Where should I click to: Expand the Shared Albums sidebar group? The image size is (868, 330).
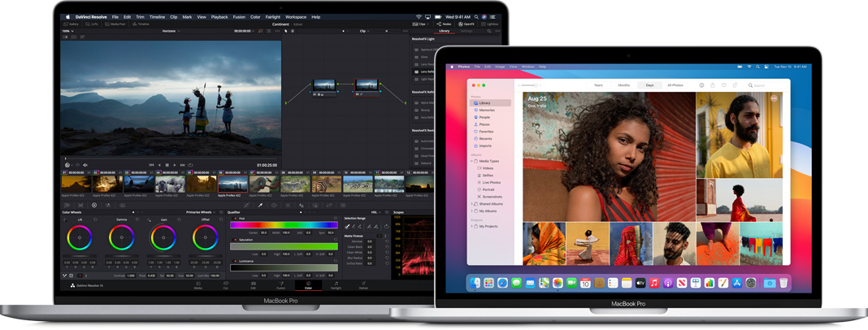pos(472,204)
